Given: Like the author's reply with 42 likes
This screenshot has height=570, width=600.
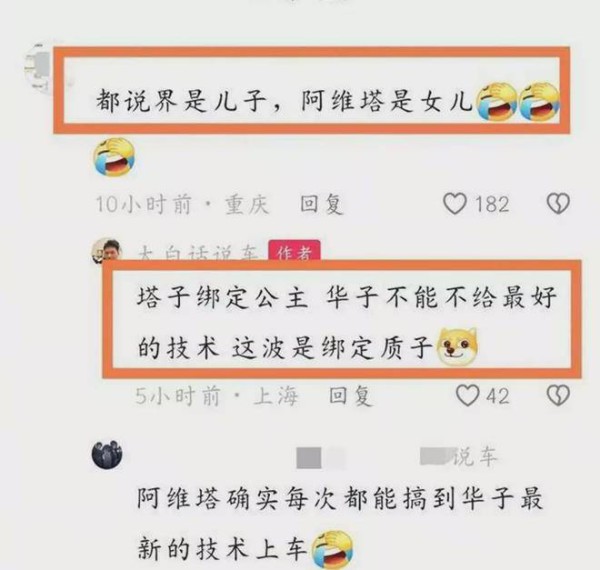Looking at the screenshot, I should coord(468,395).
